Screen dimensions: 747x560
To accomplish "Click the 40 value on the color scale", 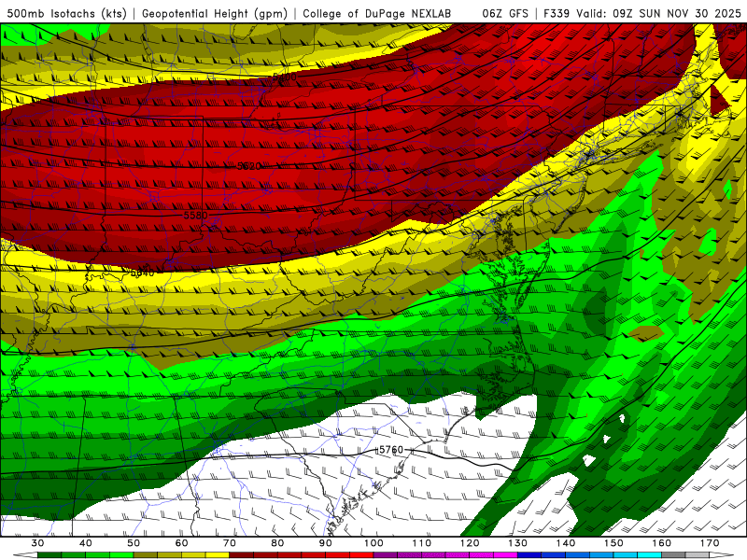I will point(86,543).
